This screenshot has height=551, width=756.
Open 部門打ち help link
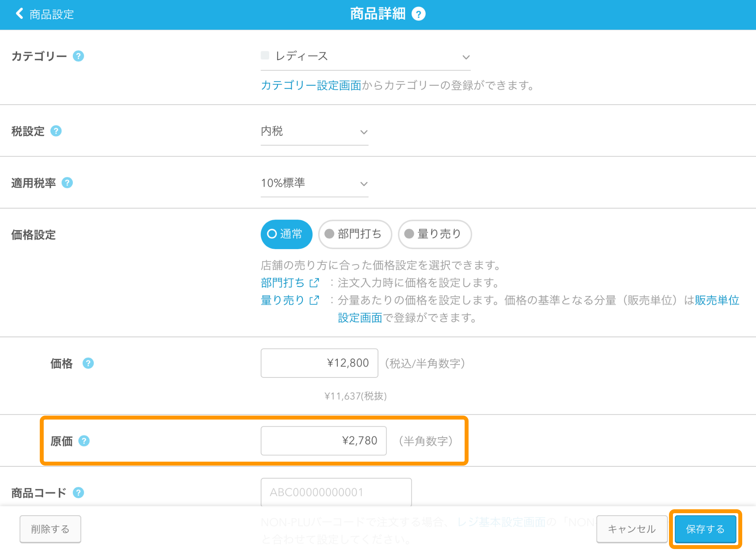(x=282, y=283)
